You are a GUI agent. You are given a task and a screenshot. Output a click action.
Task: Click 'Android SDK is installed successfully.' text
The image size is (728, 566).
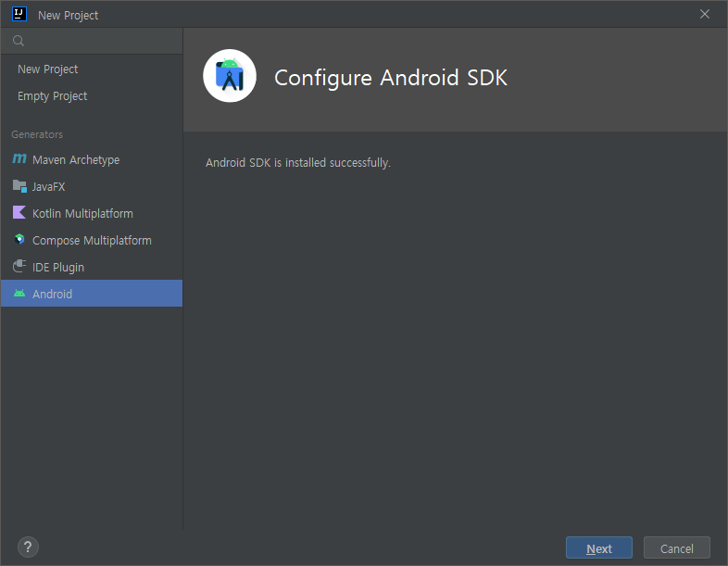pos(298,163)
